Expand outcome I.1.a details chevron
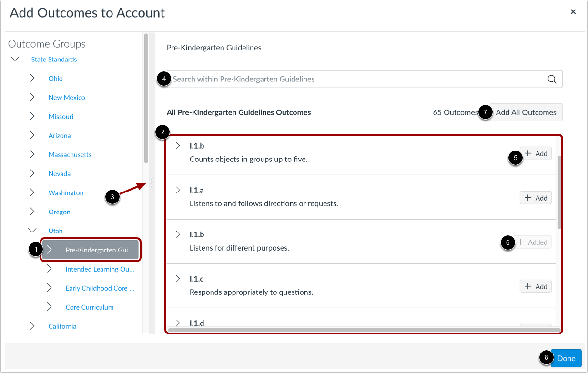 pos(178,190)
